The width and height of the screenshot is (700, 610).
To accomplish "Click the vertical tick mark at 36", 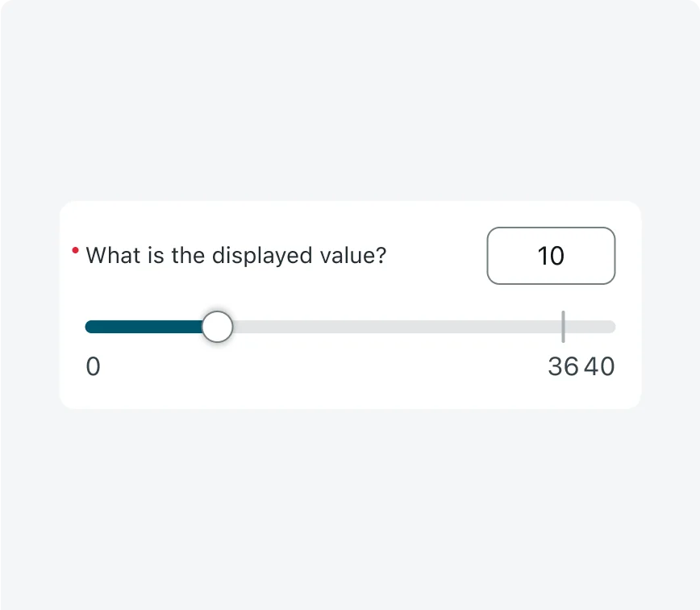I will click(x=563, y=326).
